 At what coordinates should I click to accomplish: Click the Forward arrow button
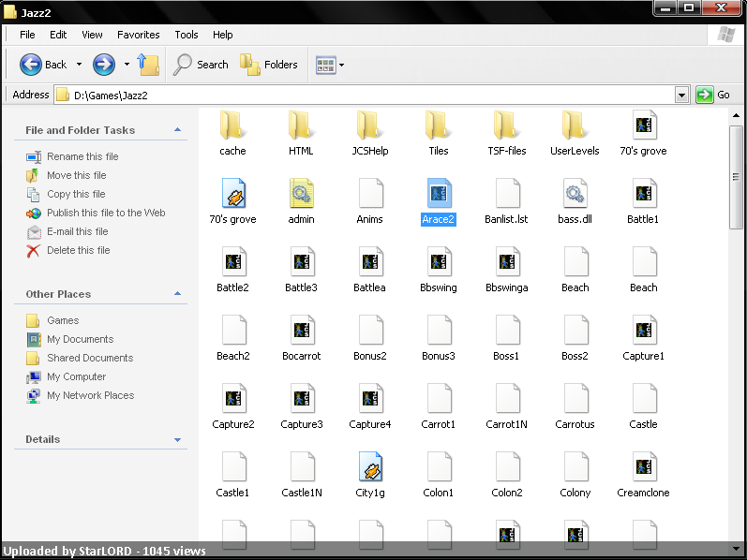click(104, 65)
